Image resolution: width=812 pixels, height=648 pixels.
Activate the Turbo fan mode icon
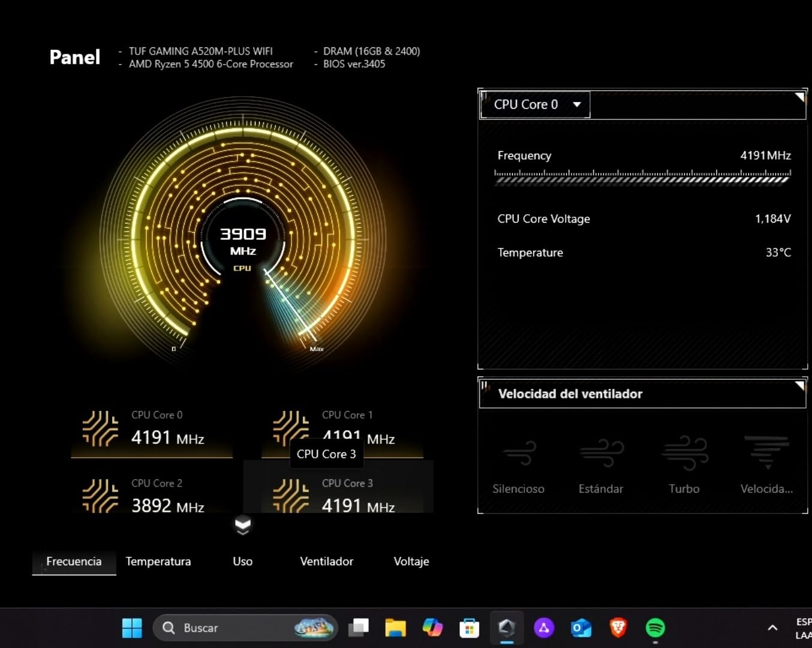[x=684, y=454]
